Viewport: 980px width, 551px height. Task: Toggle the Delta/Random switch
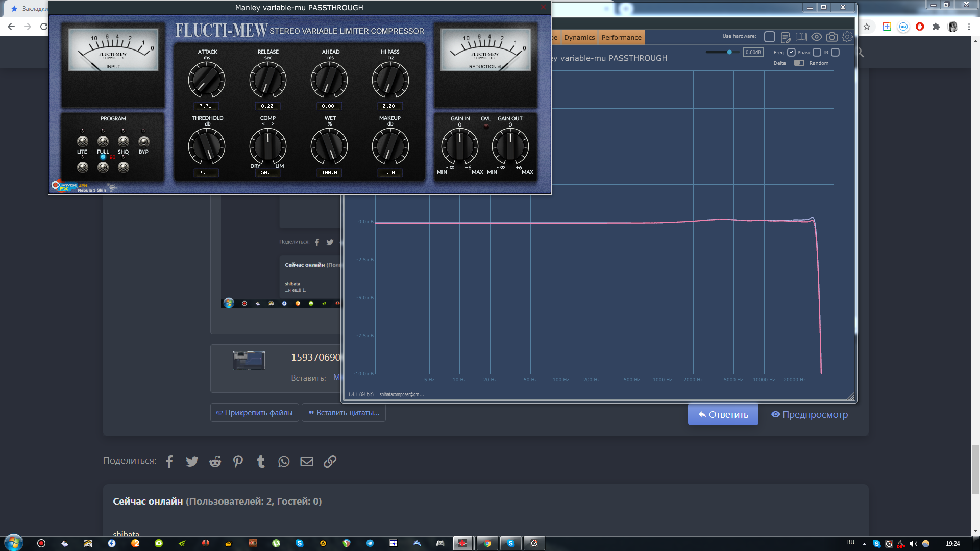click(x=799, y=63)
